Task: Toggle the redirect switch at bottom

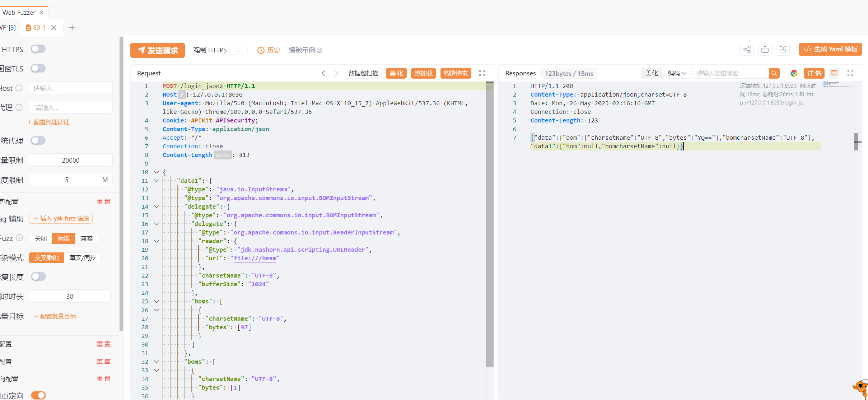Action: point(38,395)
